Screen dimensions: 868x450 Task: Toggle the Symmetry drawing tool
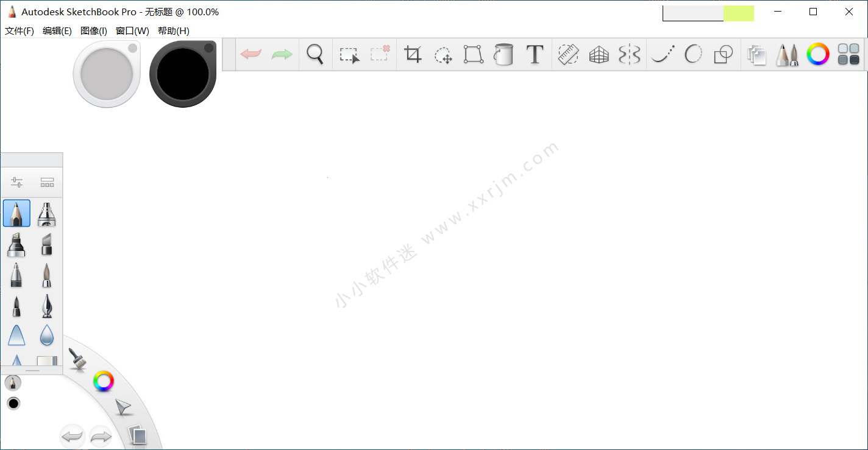(630, 54)
